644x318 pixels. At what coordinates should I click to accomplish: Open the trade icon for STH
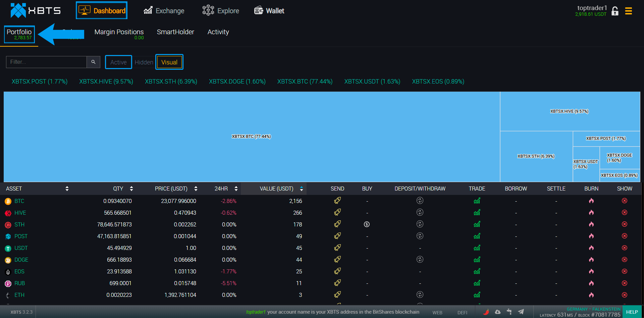(477, 224)
